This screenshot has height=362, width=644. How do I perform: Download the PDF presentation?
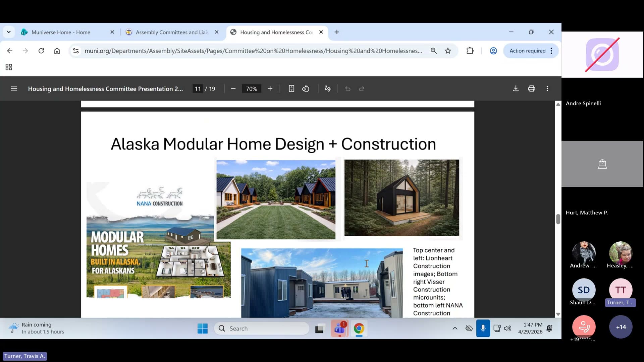(516, 88)
